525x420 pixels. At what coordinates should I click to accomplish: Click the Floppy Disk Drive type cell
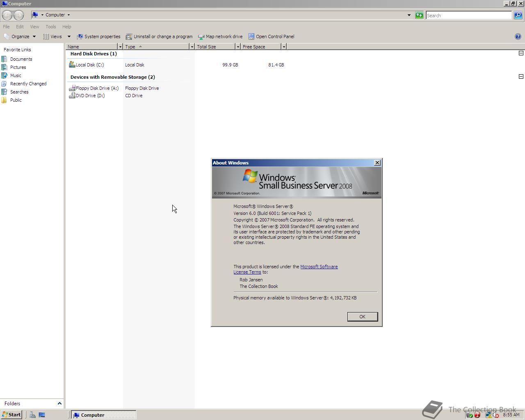[x=142, y=88]
